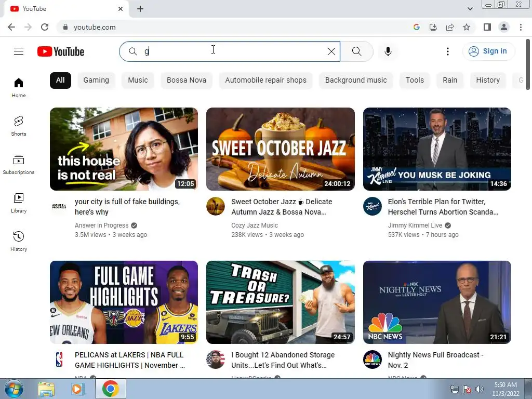This screenshot has width=532, height=399.
Task: Toggle the browser side panel icon
Action: (x=487, y=27)
